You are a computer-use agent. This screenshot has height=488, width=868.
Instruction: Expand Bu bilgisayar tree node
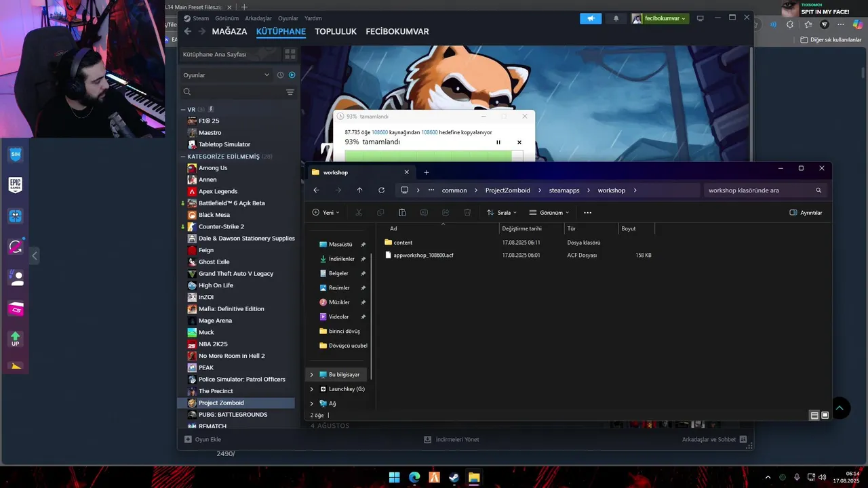point(312,375)
